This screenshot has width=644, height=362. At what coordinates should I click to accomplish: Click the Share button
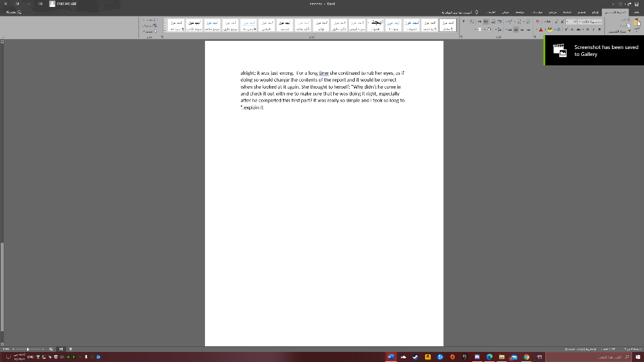(x=14, y=12)
